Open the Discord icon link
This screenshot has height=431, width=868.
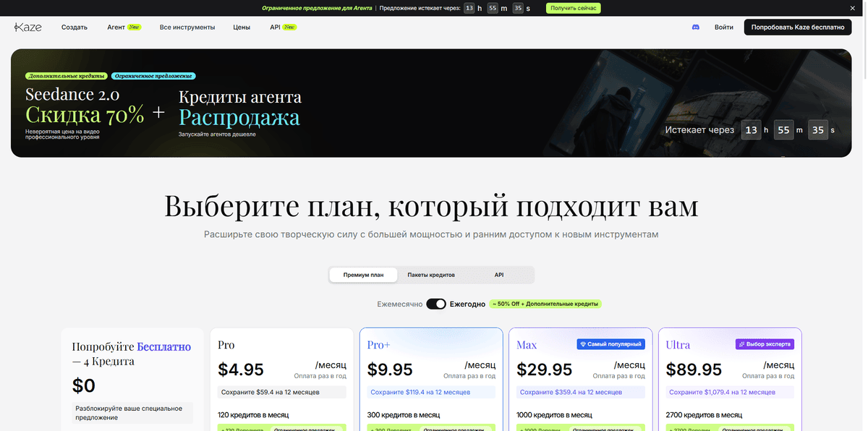pos(696,27)
